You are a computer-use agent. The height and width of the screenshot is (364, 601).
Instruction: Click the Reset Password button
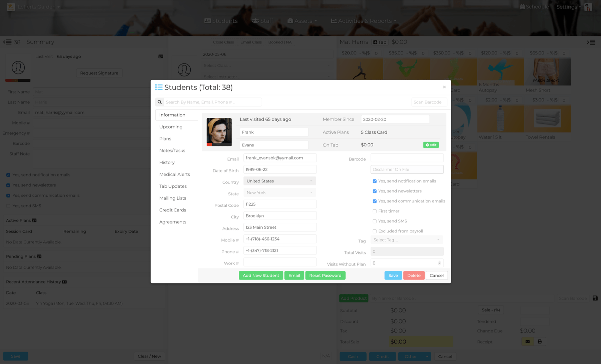(325, 276)
